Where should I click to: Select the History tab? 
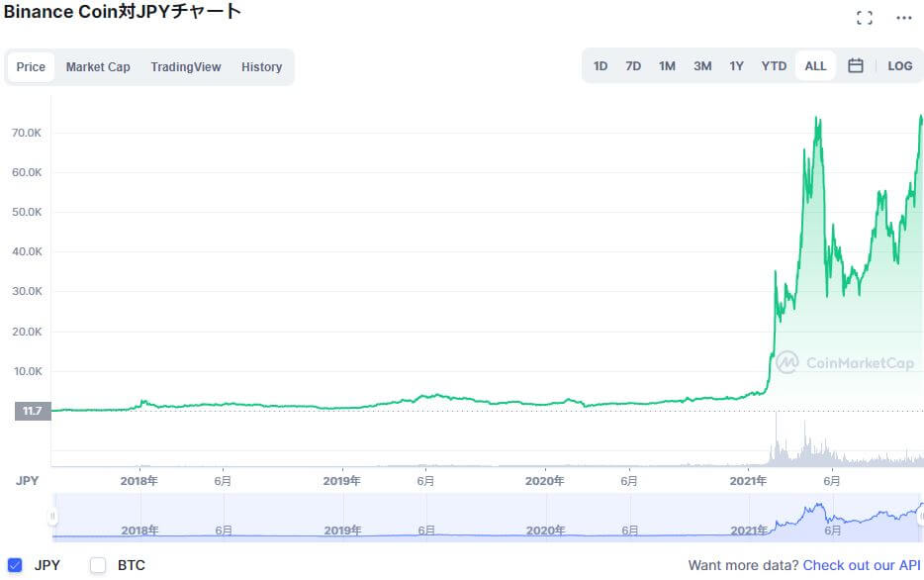click(x=261, y=67)
